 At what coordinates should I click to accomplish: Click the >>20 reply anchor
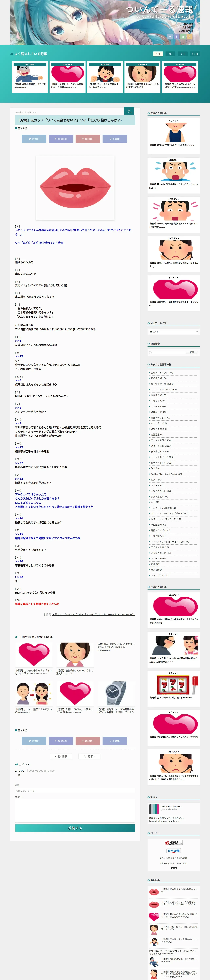(19, 561)
